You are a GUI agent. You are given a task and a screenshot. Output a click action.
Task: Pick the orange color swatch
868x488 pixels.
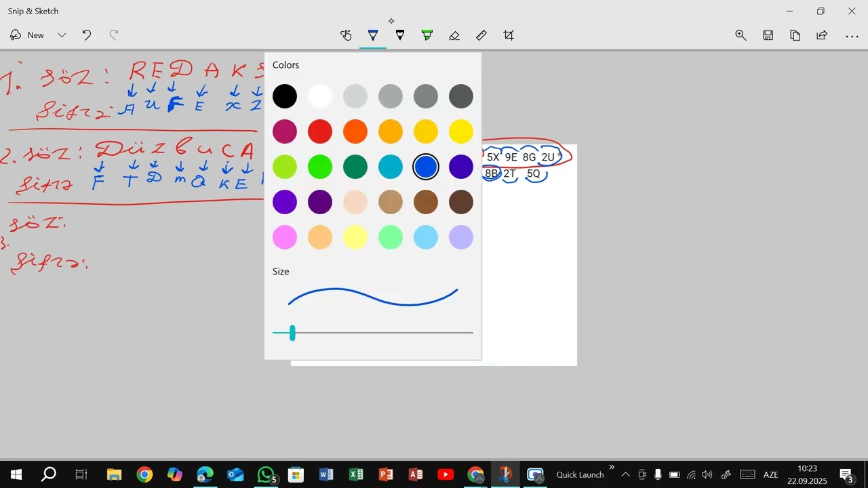pos(355,131)
